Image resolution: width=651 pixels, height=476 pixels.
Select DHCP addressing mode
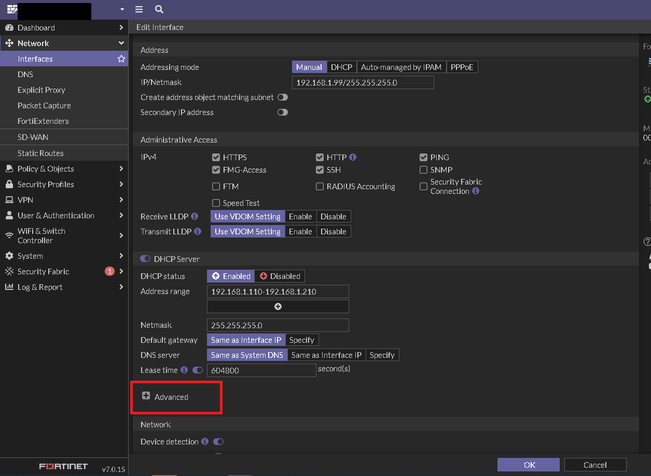click(341, 67)
